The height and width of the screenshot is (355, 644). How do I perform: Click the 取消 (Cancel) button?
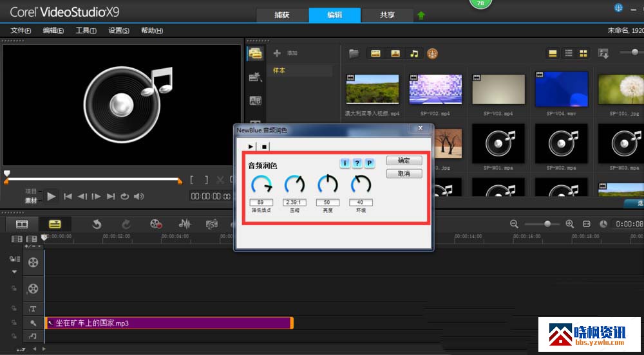pyautogui.click(x=404, y=174)
